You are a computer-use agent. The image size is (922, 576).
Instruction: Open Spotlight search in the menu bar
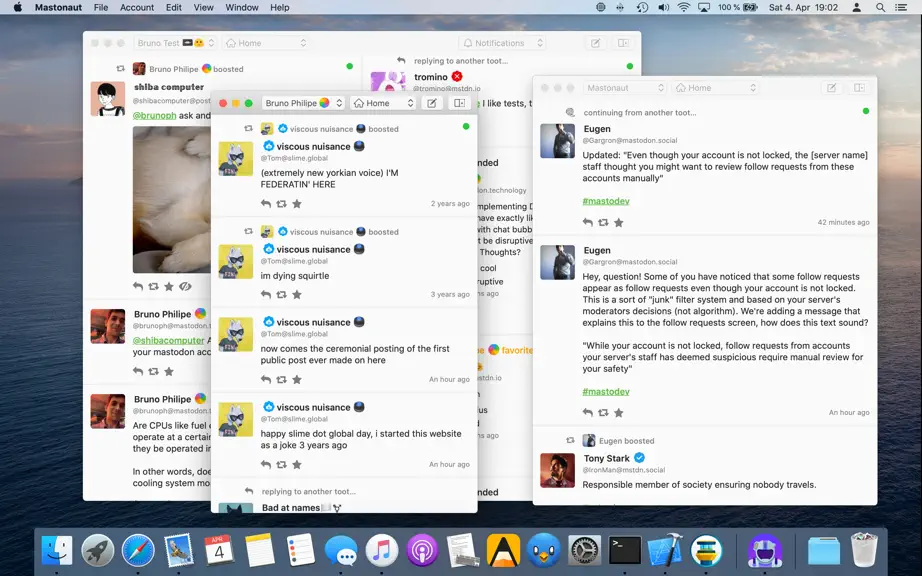coord(880,8)
